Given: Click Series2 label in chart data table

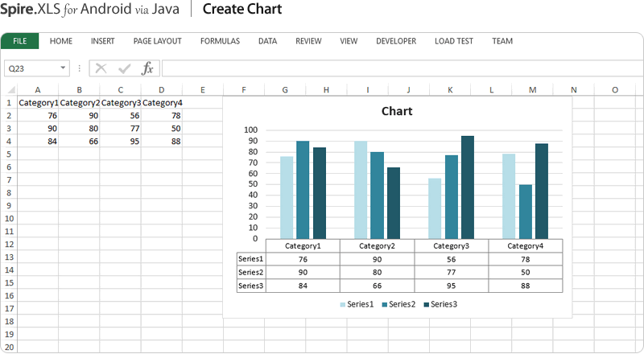Looking at the screenshot, I should coord(250,272).
